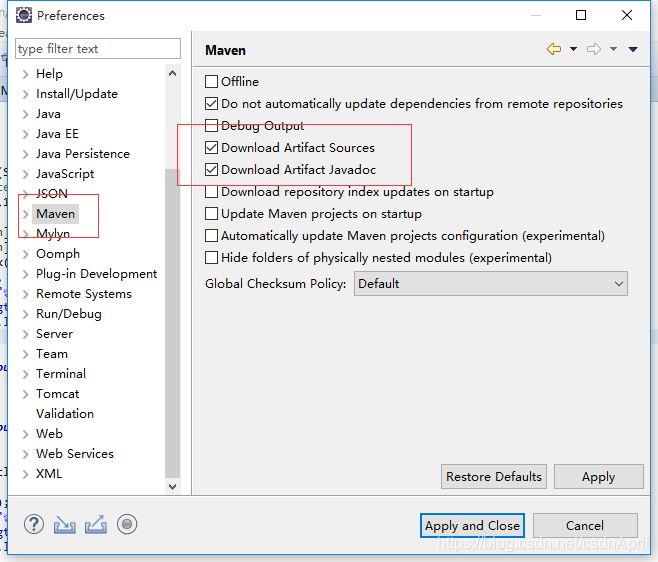Screen dimensions: 658x562
Task: Expand the Maven tree node
Action: [x=26, y=214]
